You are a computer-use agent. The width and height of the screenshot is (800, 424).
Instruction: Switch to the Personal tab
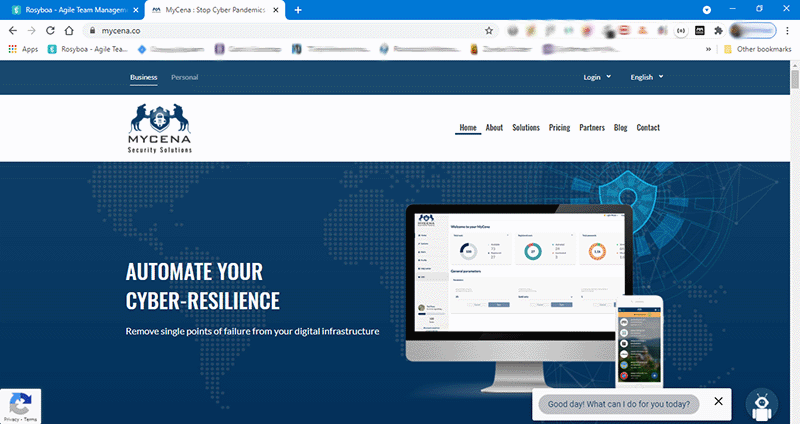(184, 77)
